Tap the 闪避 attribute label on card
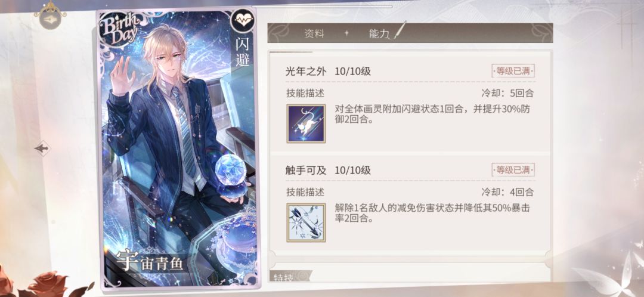 pyautogui.click(x=243, y=54)
